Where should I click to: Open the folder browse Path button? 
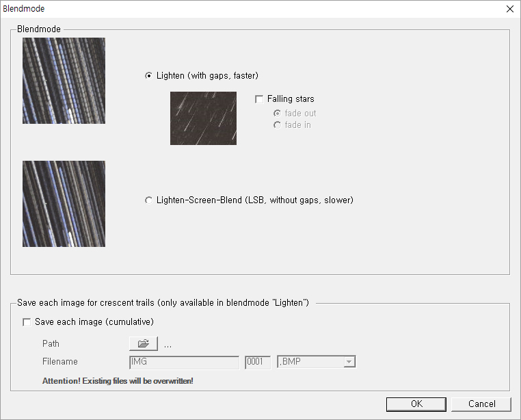click(144, 343)
